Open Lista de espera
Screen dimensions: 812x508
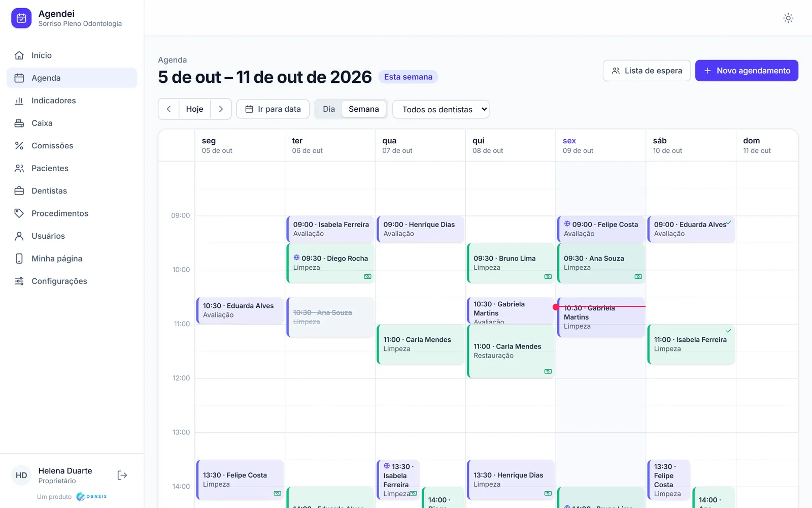[x=647, y=71]
